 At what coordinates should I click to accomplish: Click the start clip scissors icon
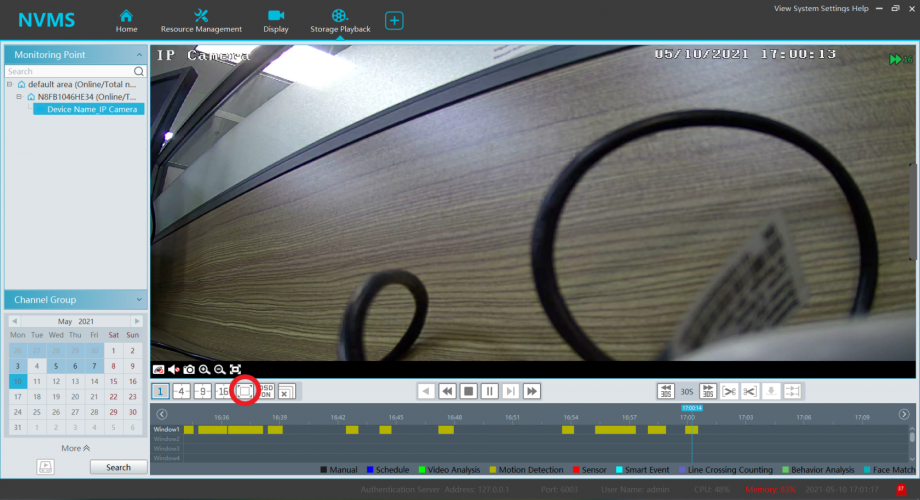[x=730, y=391]
